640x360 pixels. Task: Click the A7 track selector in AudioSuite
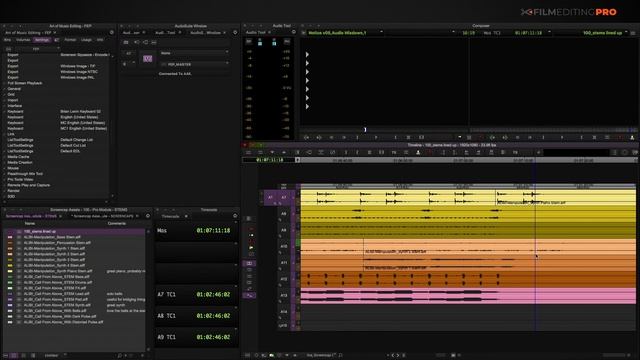129,53
